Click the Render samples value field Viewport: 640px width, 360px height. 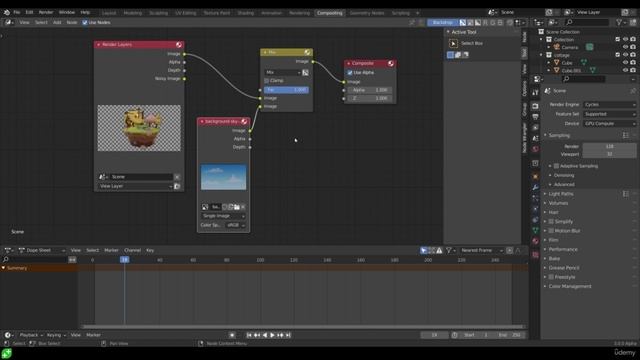pyautogui.click(x=609, y=146)
